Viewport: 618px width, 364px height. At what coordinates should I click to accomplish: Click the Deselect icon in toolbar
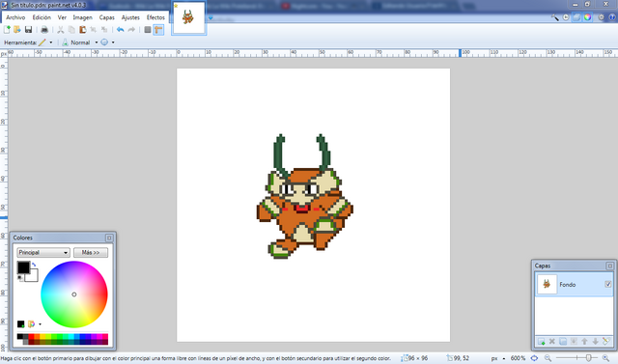pos(104,30)
